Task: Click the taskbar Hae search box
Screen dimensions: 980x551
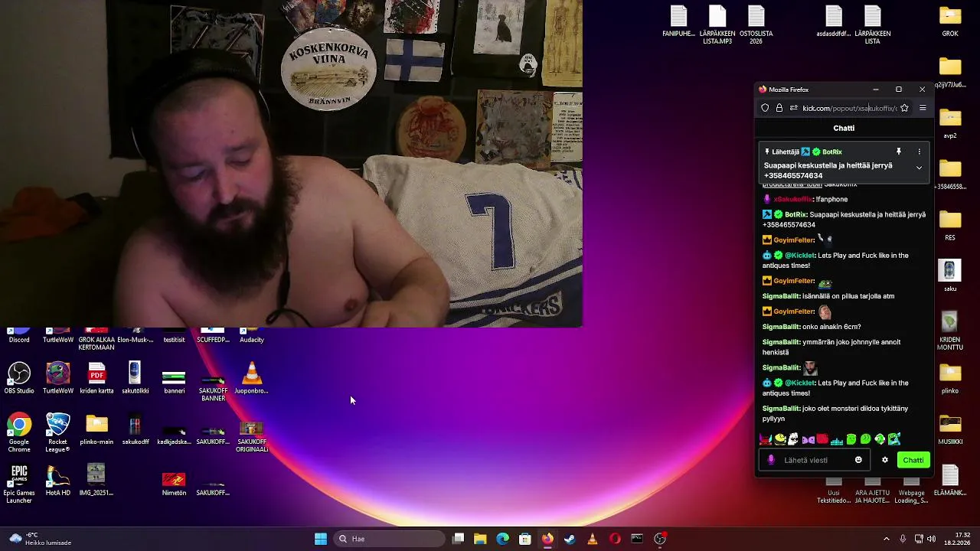Action: (389, 539)
